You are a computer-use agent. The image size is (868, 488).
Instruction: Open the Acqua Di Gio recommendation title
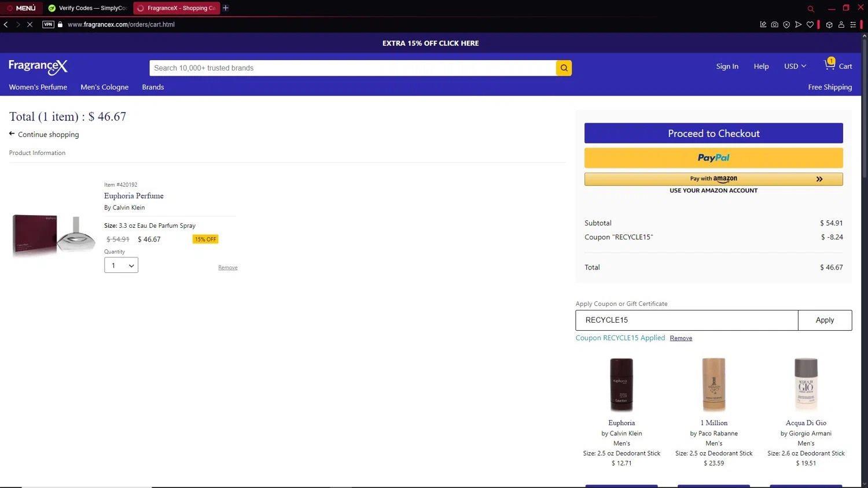click(806, 423)
